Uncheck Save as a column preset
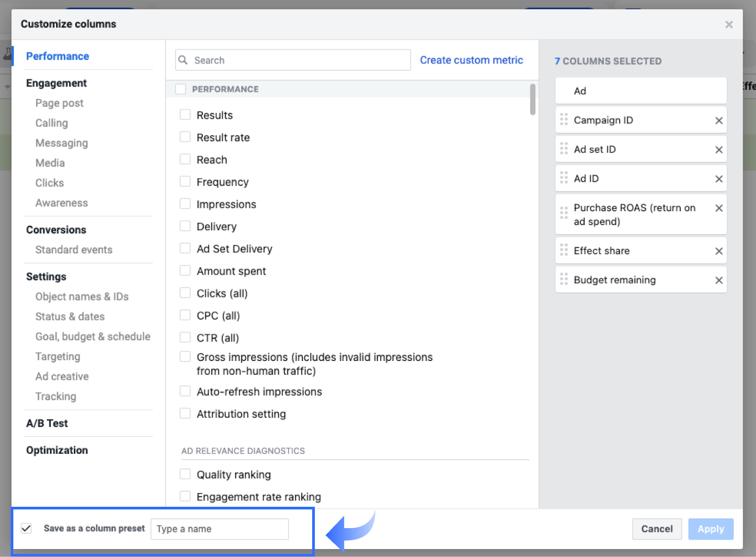Viewport: 756px width, 557px height. (26, 528)
